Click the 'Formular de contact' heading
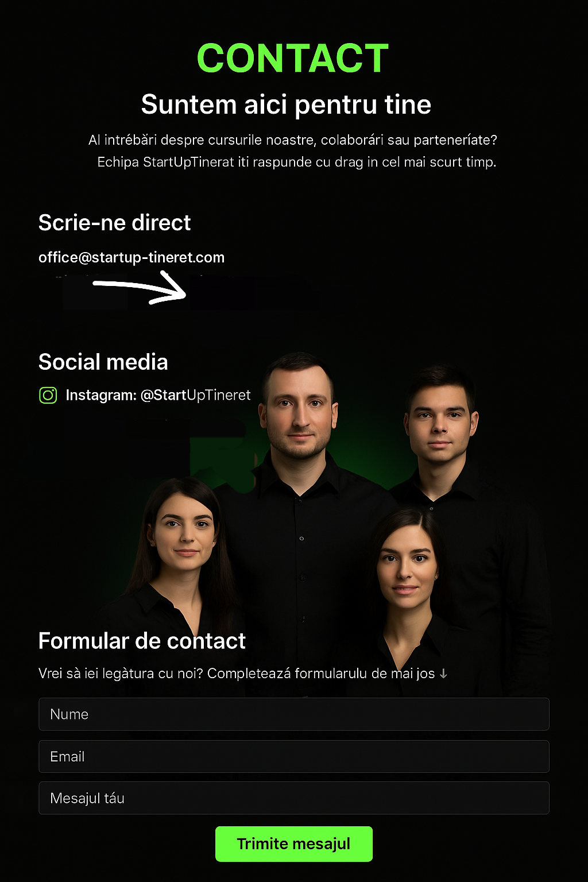This screenshot has width=588, height=882. coord(142,641)
